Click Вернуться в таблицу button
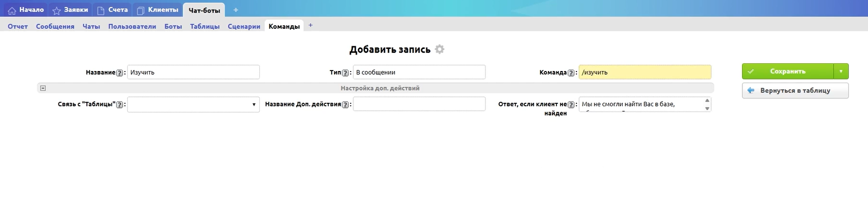868x198 pixels. click(795, 91)
